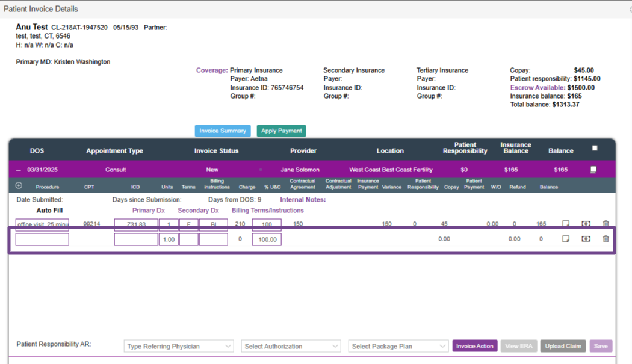The height and width of the screenshot is (364, 632).
Task: Open the note icon on office visit row
Action: pyautogui.click(x=566, y=224)
